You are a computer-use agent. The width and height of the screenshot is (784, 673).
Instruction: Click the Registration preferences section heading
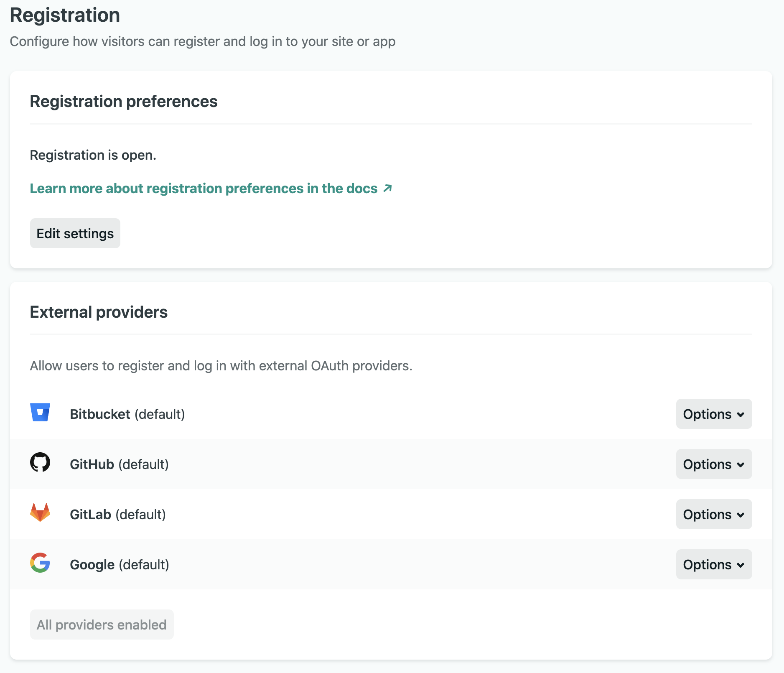pos(123,102)
